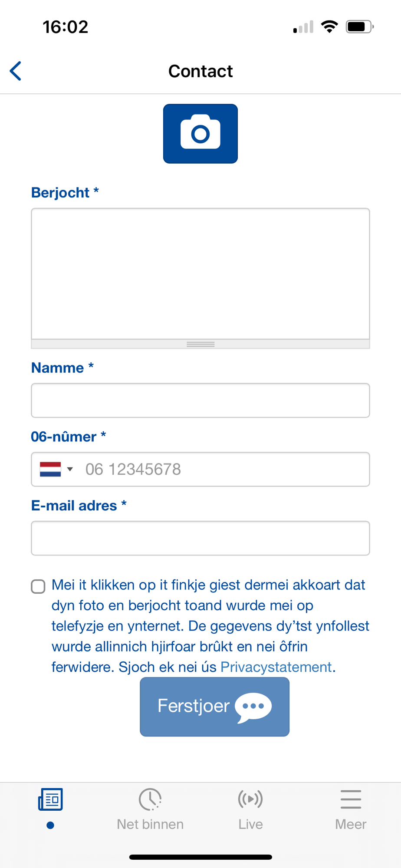Screen dimensions: 401x868
Task: Open the country flag dropdown
Action: point(50,469)
